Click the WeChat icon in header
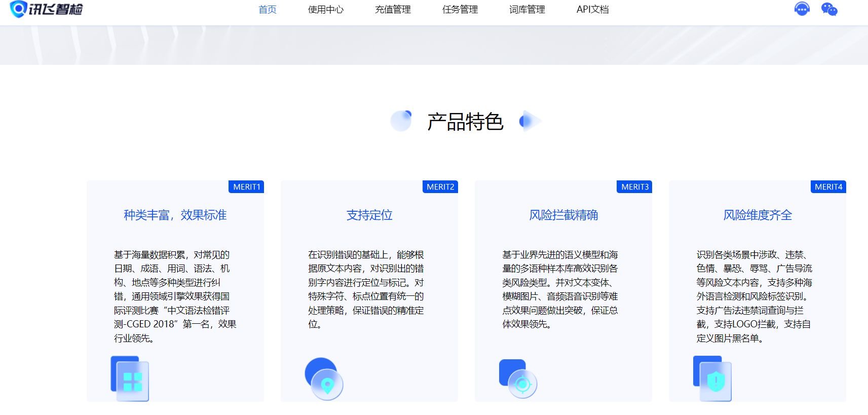This screenshot has width=868, height=415. tap(829, 9)
